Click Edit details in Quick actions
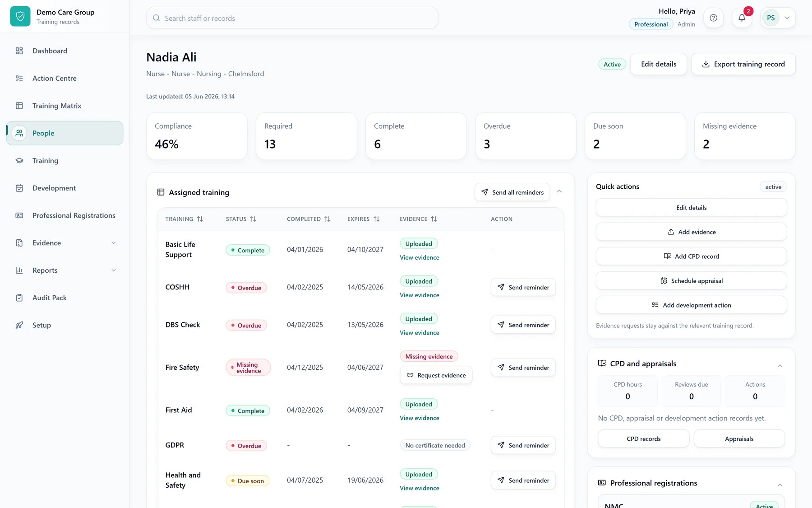This screenshot has height=508, width=812. coord(691,208)
